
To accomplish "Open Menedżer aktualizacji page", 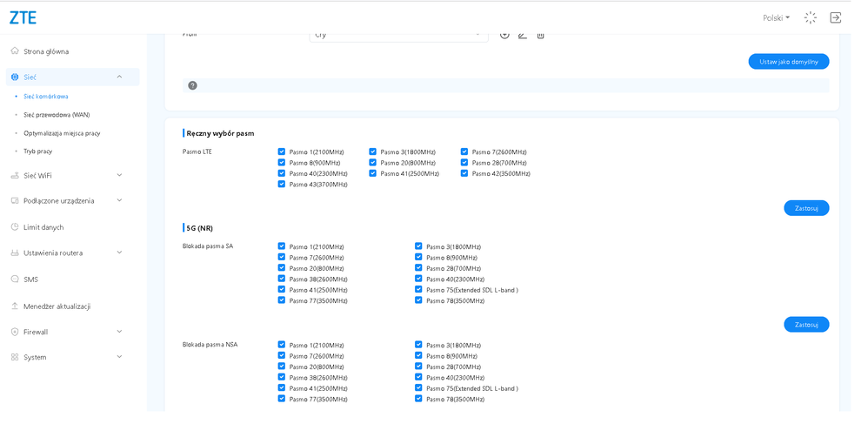I will pos(57,306).
